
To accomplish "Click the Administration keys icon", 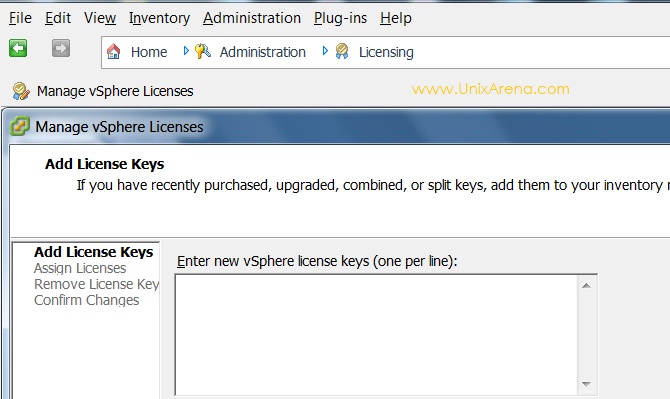I will tap(203, 51).
